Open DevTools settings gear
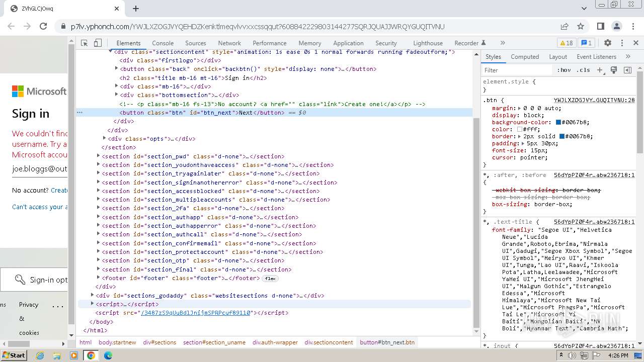Image resolution: width=644 pixels, height=362 pixels. (608, 43)
